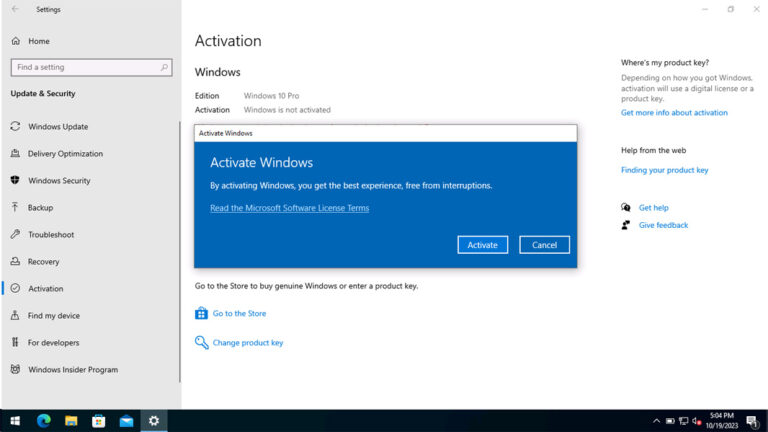Screen dimensions: 768x432
Task: Select Windows Insider Program entry
Action: point(72,370)
